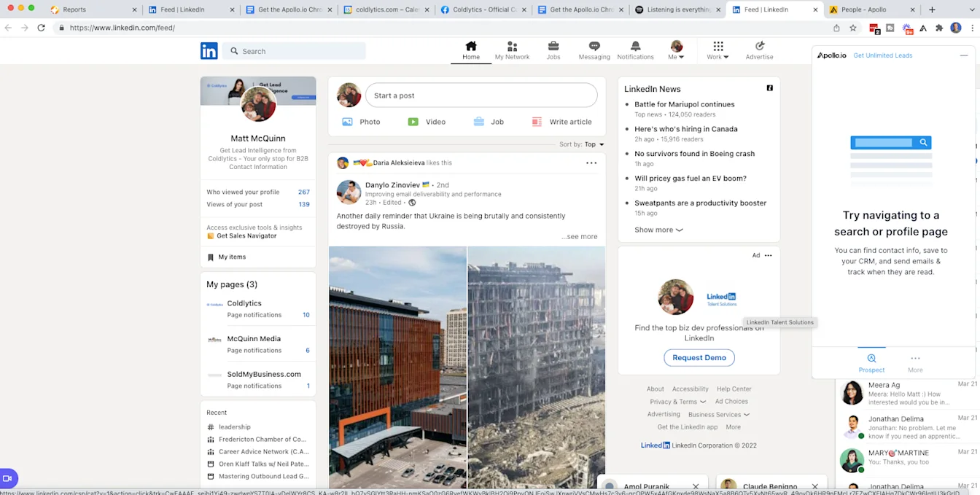Expand ...see more on Danylo's post
Screen dimensions: 980x495
580,236
